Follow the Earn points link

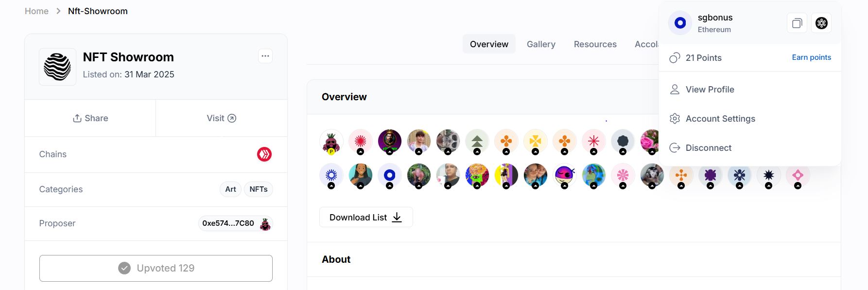pos(811,57)
